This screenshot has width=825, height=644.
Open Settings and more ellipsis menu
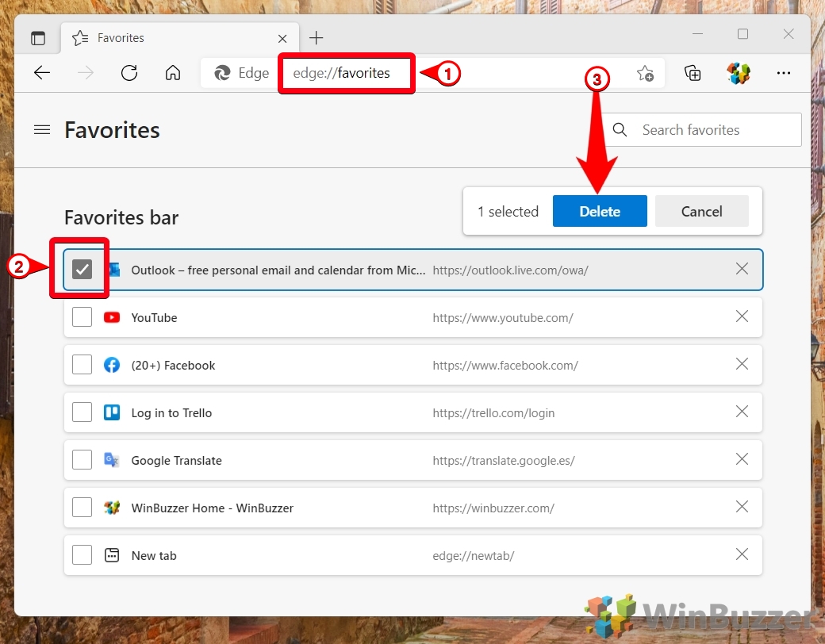784,73
